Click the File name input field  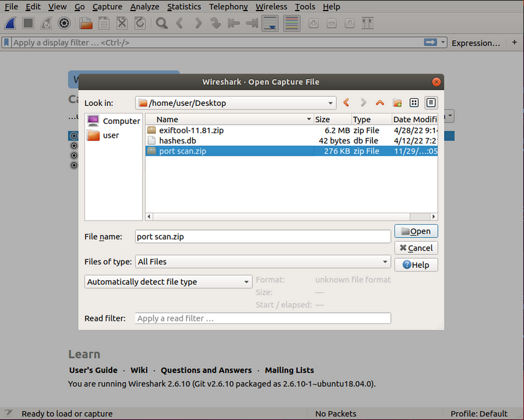coord(263,237)
